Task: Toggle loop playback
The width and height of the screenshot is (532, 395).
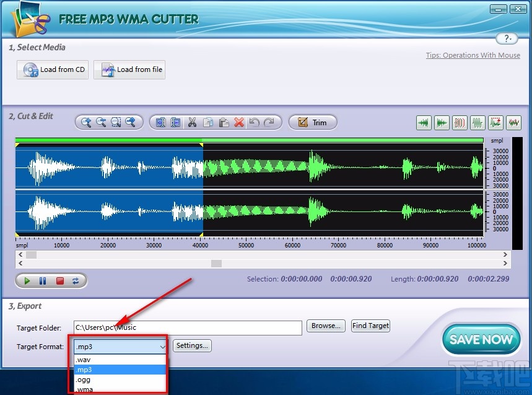Action: [x=76, y=281]
